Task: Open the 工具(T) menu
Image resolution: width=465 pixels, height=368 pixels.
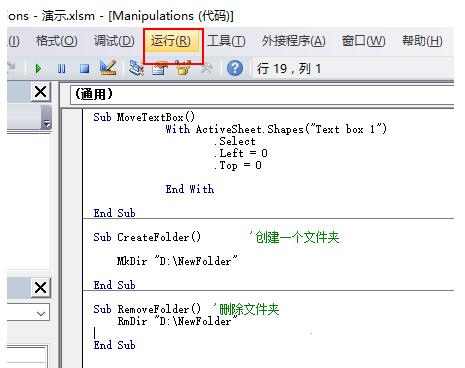Action: [226, 41]
